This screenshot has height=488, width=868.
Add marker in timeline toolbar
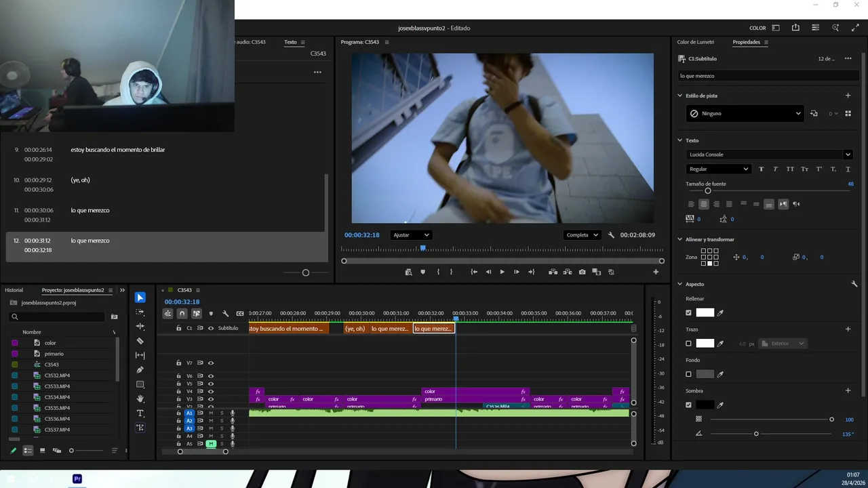pos(211,314)
